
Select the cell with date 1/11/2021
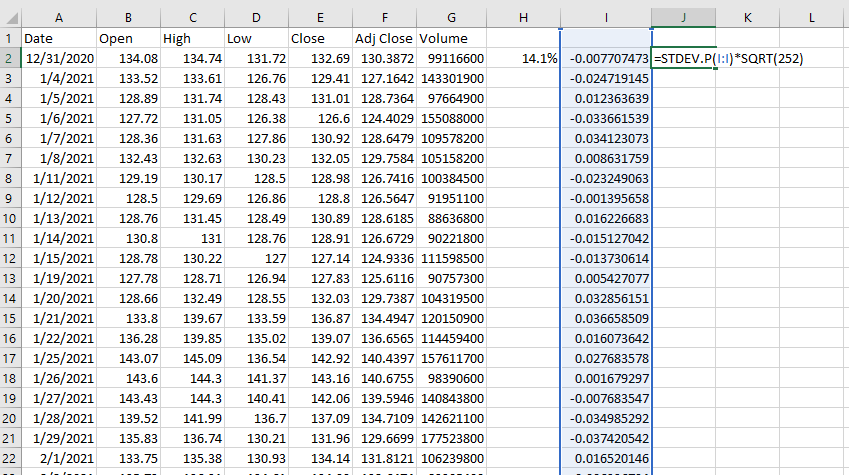click(x=59, y=178)
